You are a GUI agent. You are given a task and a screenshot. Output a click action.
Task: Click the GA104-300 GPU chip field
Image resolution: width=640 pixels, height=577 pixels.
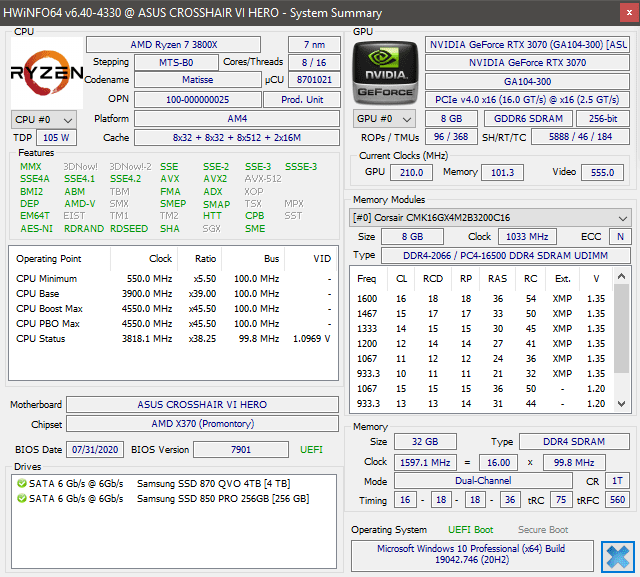[527, 82]
